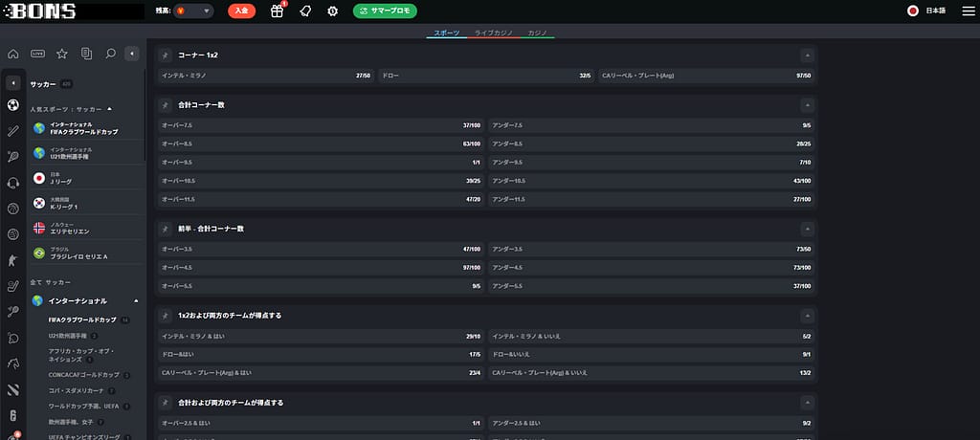Click the 入金 deposit button
Image resolution: width=980 pixels, height=440 pixels.
pyautogui.click(x=241, y=11)
